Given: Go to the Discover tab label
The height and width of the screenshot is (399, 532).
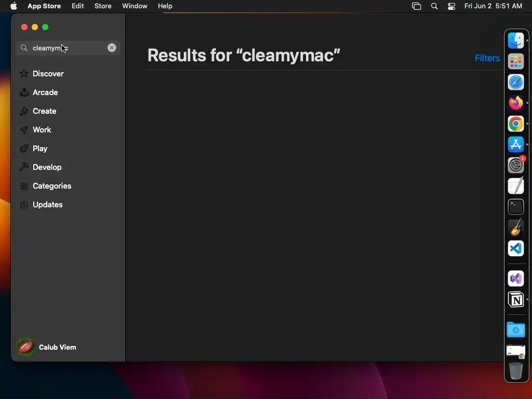Looking at the screenshot, I should pos(48,74).
